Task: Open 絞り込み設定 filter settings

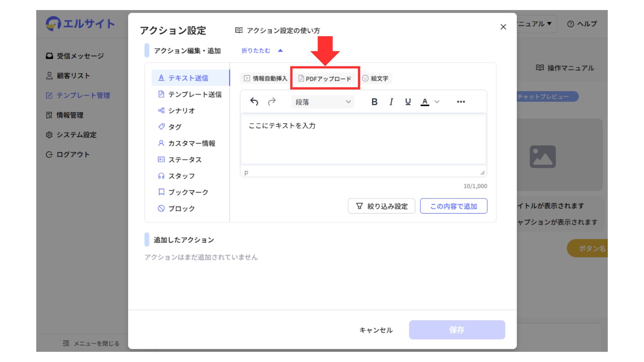Action: tap(381, 206)
